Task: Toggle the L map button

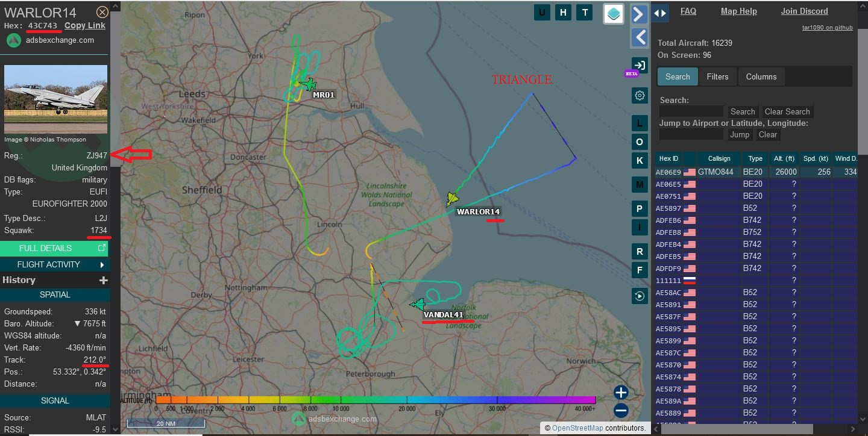Action: coord(640,123)
